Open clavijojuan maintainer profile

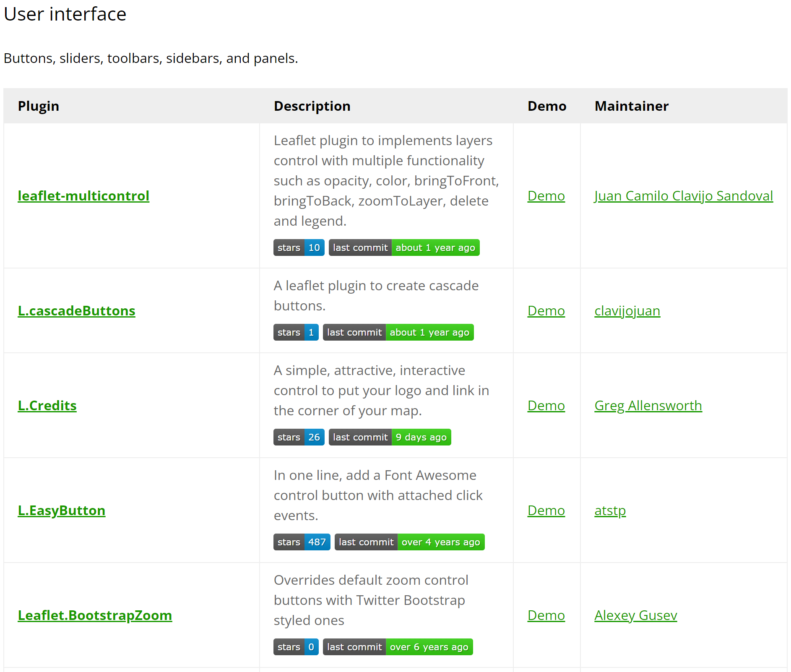[627, 311]
